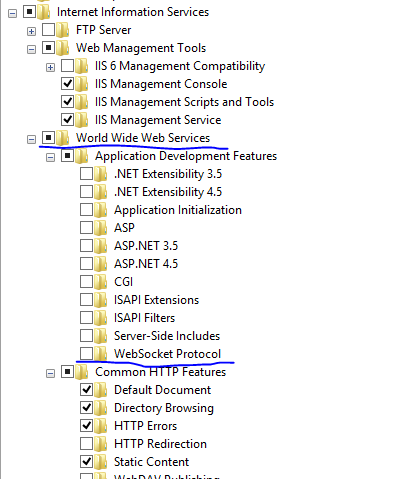Click the Internet Information Services folder icon
Image resolution: width=399 pixels, height=479 pixels.
44,12
